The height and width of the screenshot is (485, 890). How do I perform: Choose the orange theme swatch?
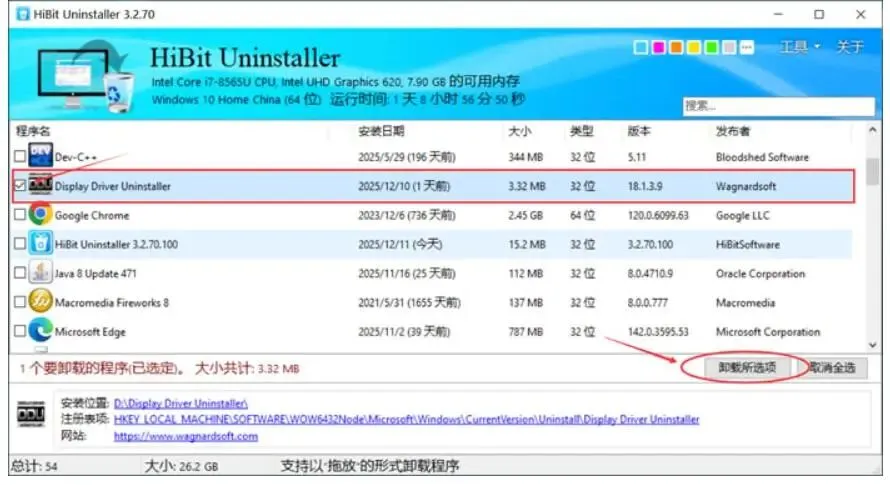[x=676, y=47]
